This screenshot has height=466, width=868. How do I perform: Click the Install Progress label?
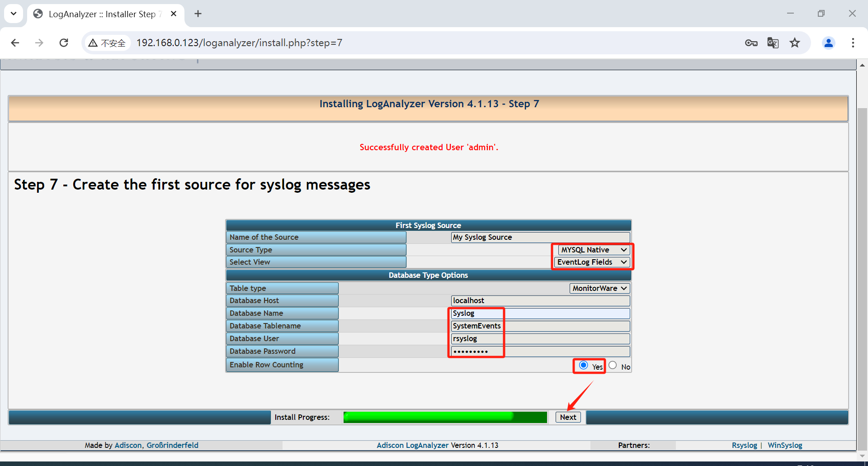(x=302, y=417)
